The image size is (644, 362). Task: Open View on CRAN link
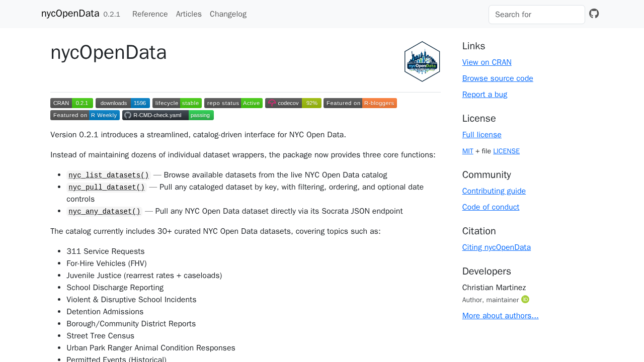pos(487,62)
